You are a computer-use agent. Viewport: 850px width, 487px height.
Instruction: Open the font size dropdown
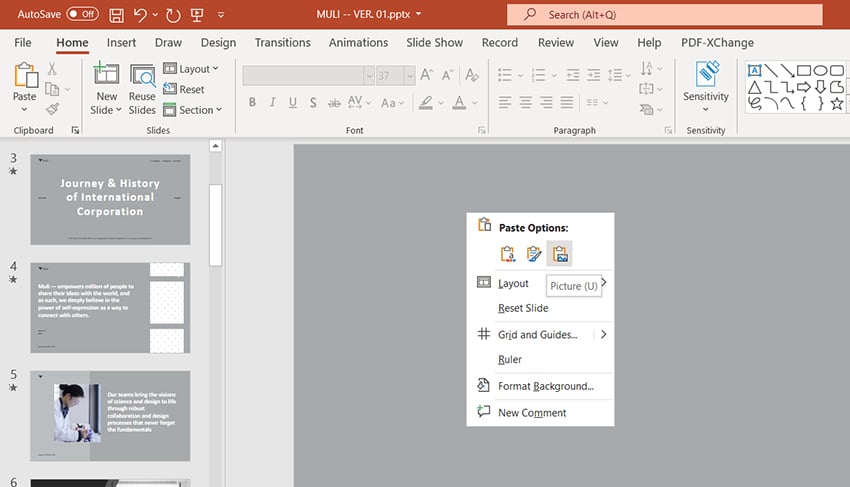coord(409,76)
